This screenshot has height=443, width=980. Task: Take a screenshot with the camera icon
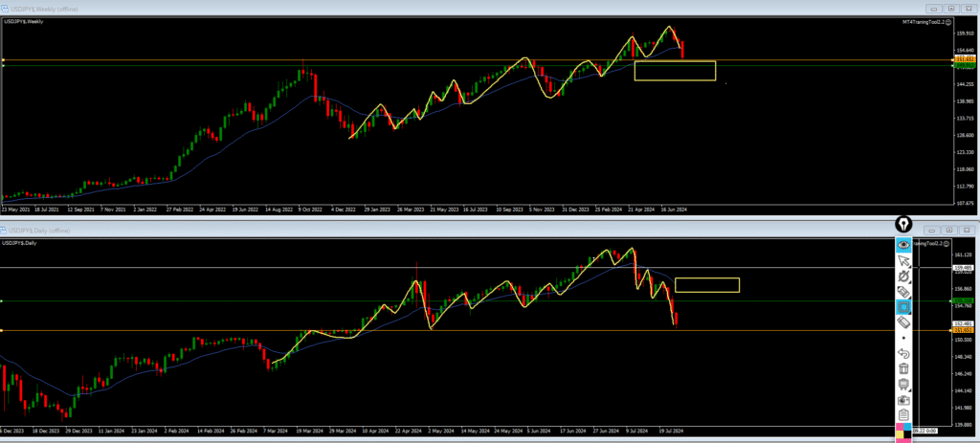click(x=903, y=400)
